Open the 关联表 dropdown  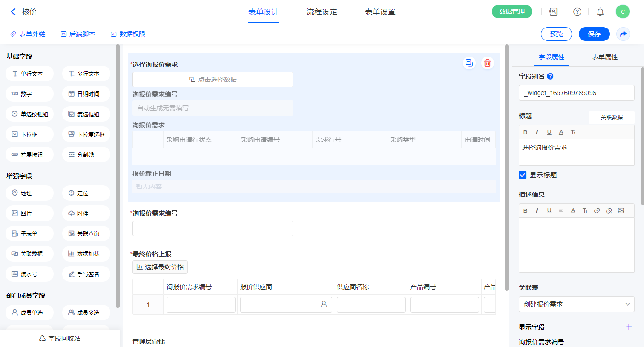point(576,304)
